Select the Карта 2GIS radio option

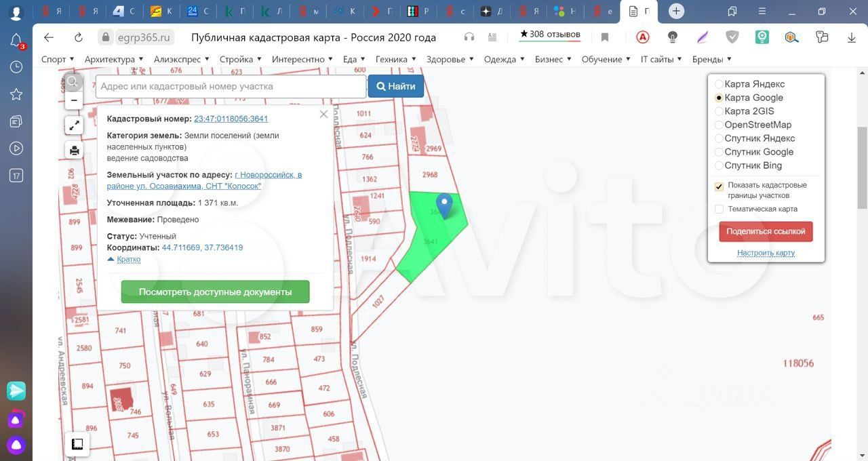tap(719, 111)
